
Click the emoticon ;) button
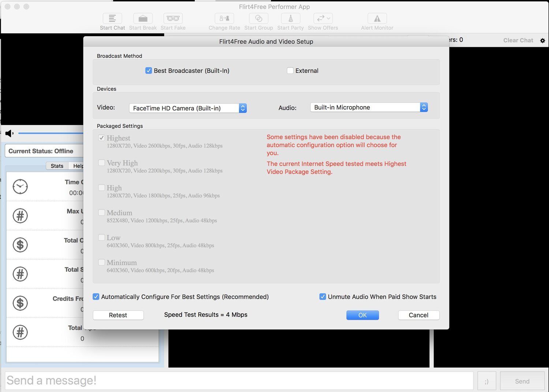[x=486, y=381]
